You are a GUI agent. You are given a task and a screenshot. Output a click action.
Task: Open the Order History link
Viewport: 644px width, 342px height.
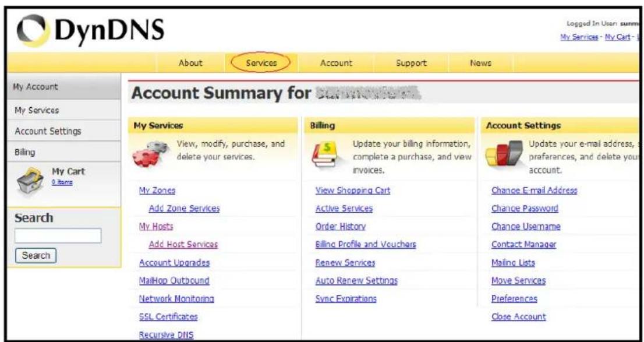click(x=341, y=227)
